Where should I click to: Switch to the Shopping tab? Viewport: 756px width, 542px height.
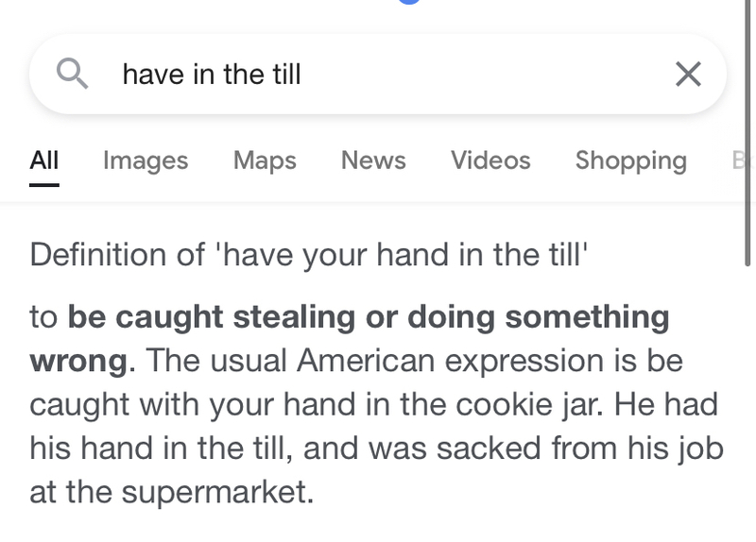(631, 161)
